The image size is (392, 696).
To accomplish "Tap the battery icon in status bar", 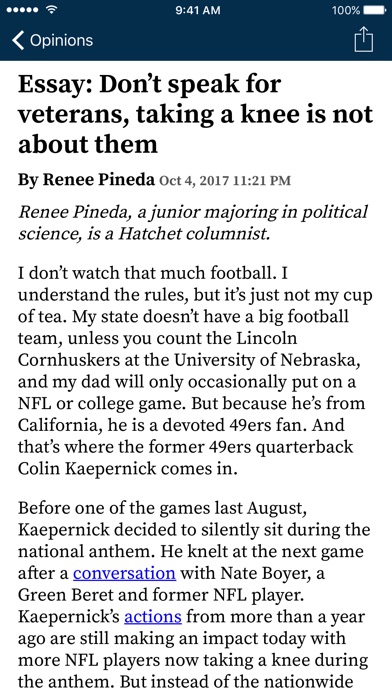I will [x=374, y=10].
